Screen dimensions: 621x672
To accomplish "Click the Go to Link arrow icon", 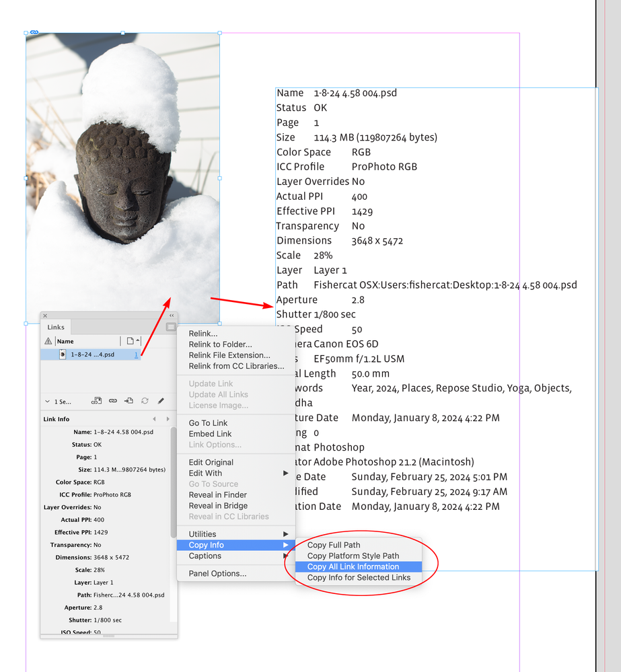I will (129, 401).
